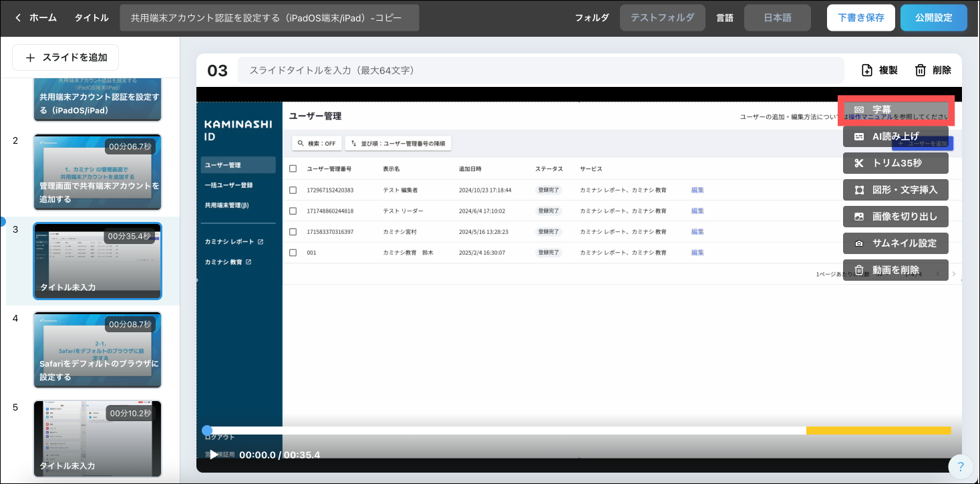Click the shape icon in 図形・文字挿入

click(x=859, y=190)
